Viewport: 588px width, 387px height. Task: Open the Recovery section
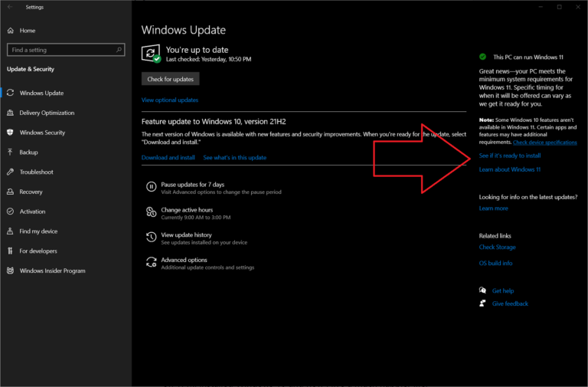click(31, 192)
